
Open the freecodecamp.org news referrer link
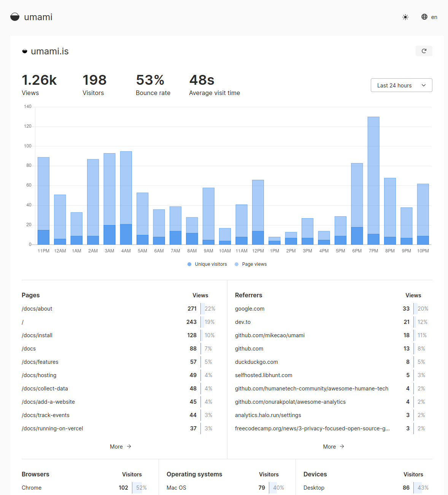pos(312,428)
